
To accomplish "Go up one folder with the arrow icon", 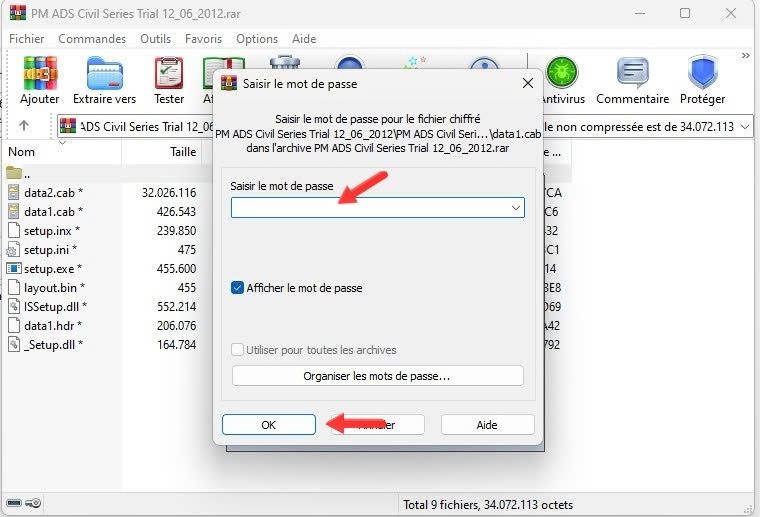I will coord(24,126).
